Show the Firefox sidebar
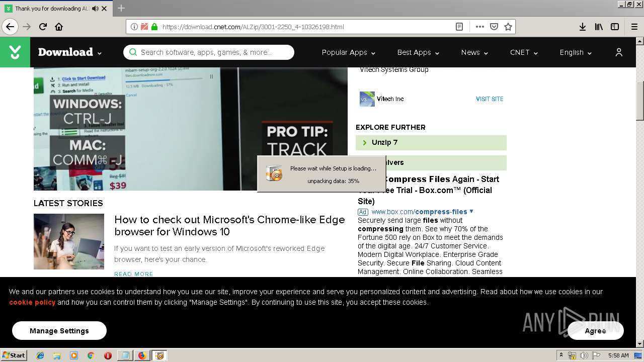This screenshot has width=644, height=362. (x=615, y=27)
